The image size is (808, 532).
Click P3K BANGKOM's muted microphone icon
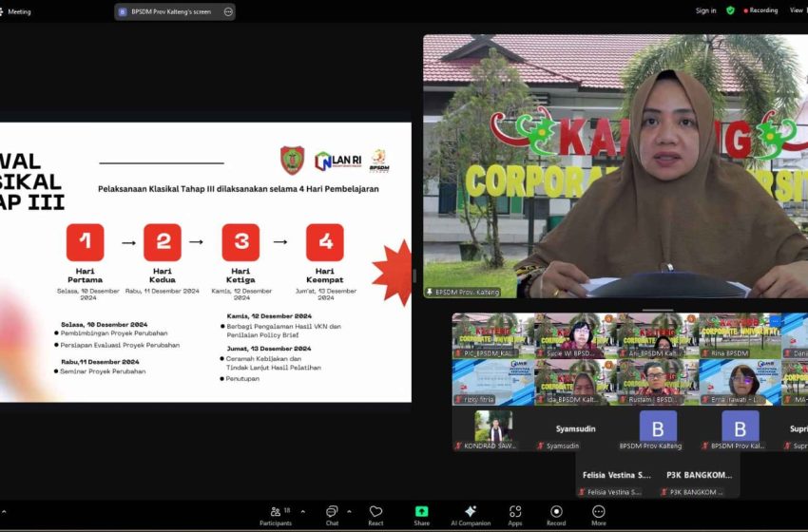664,492
